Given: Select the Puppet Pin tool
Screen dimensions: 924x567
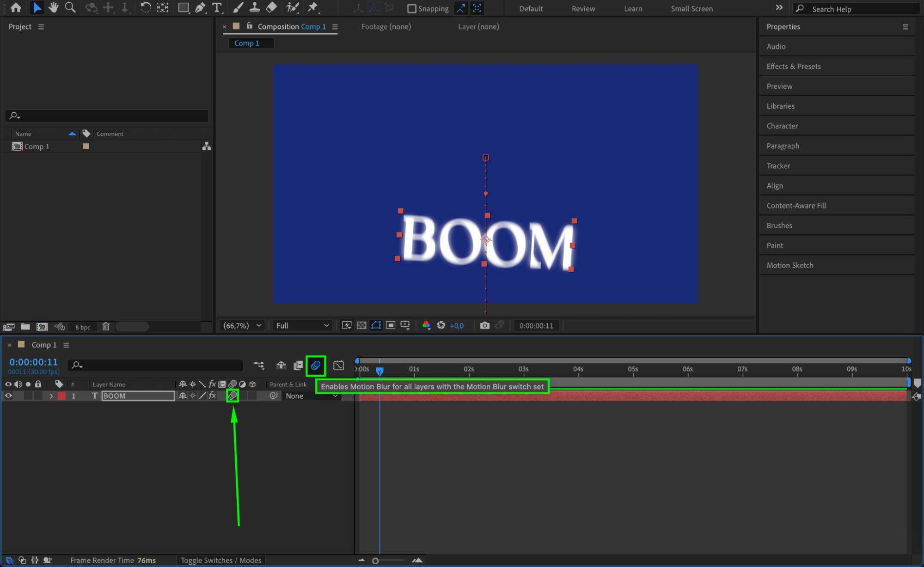Looking at the screenshot, I should click(313, 7).
